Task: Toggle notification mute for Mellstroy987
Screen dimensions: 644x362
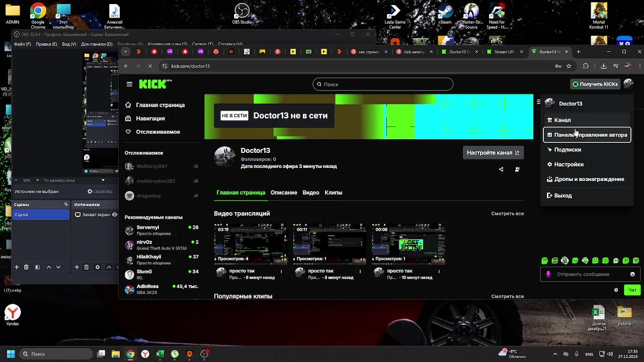Action: 196,166
